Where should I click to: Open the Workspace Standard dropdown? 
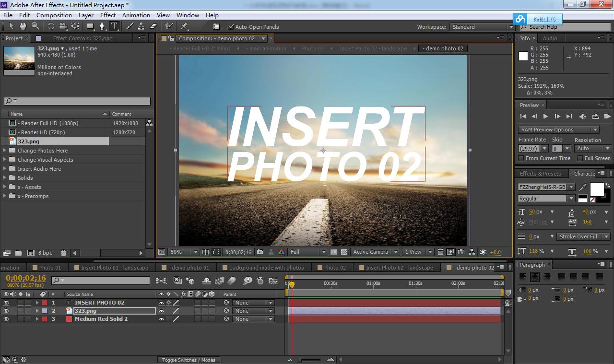482,27
